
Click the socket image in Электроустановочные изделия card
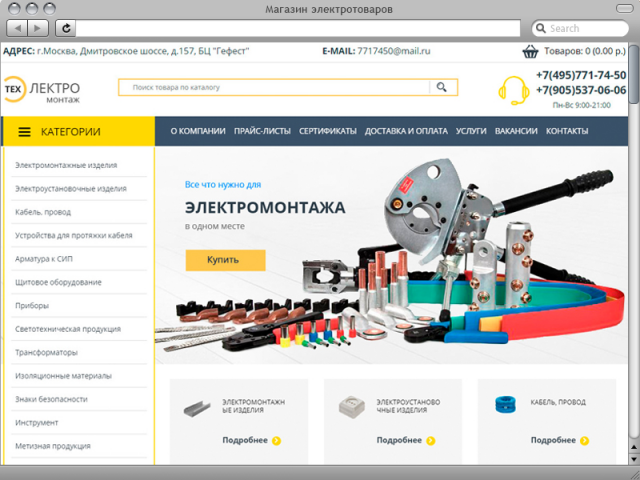pyautogui.click(x=351, y=407)
